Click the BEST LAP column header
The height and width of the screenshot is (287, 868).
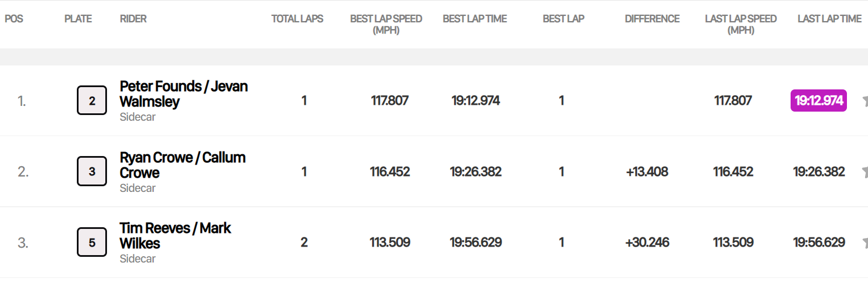(563, 19)
